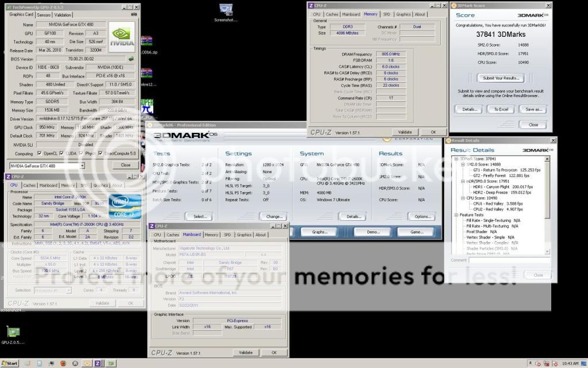This screenshot has width=588, height=368.
Task: Open the SPD tab in the top CPU-Z memory window
Action: [386, 14]
